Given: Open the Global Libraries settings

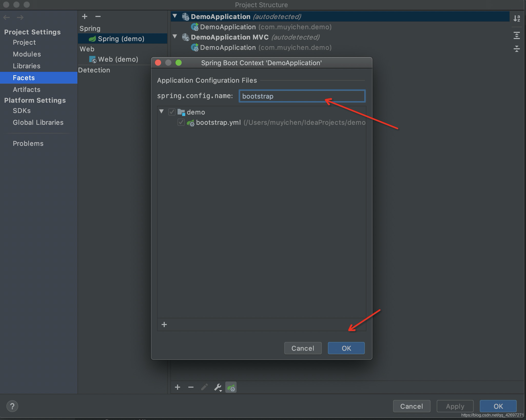Looking at the screenshot, I should tap(38, 122).
